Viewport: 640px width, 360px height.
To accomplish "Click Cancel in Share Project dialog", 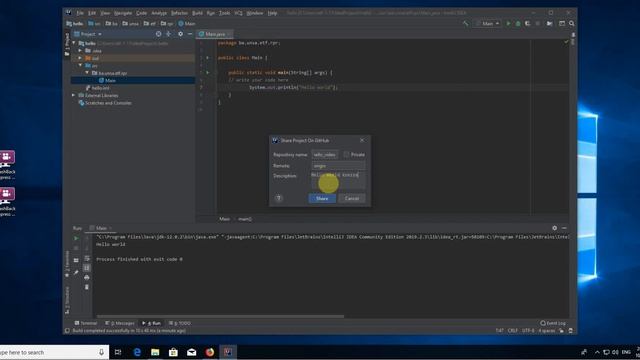I will (351, 198).
